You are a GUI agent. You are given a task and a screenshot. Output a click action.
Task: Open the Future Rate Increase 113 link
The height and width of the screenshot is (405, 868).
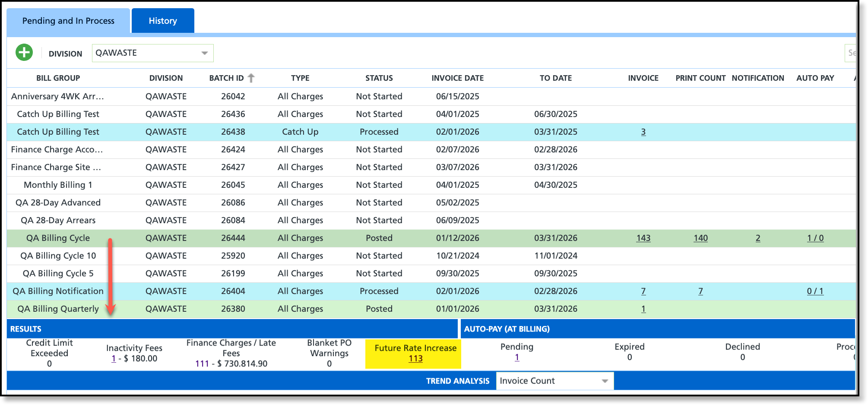[x=415, y=359]
